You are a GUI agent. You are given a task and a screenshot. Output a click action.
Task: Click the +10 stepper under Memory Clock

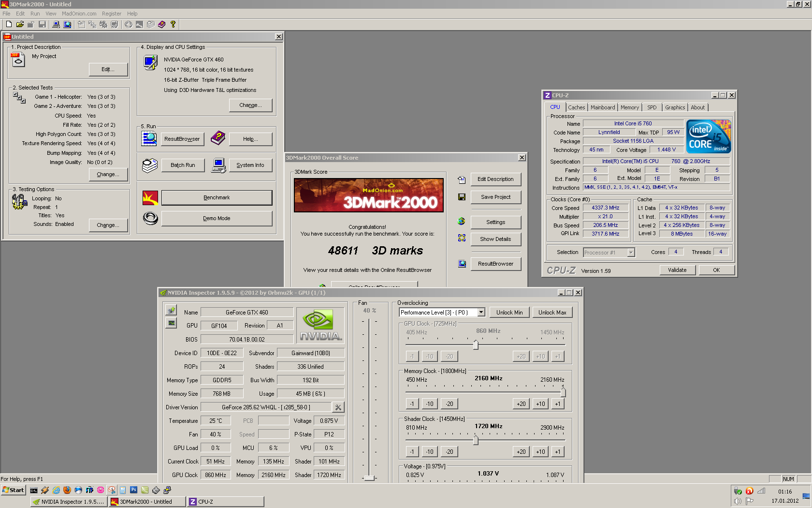pyautogui.click(x=540, y=404)
